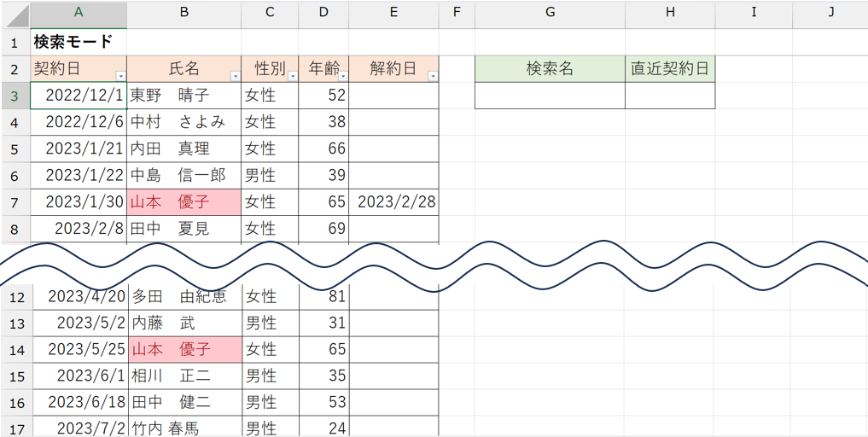Select cell 多田 由紀恵
868x437 pixels.
click(185, 297)
